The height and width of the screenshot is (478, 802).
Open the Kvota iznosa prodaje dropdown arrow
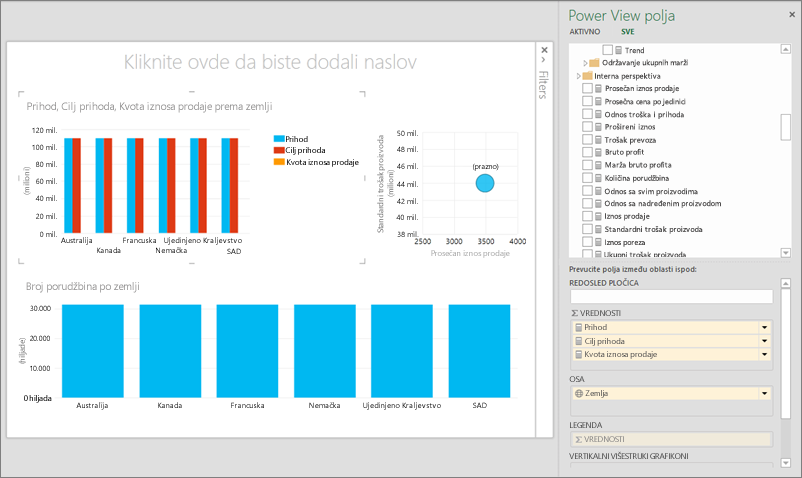coord(765,354)
